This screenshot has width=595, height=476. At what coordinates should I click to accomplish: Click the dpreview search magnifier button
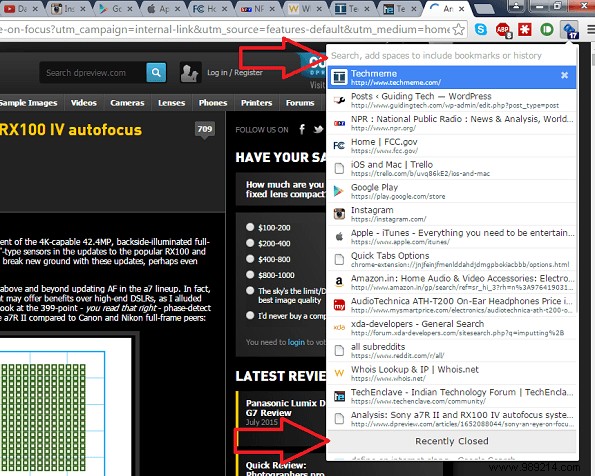pyautogui.click(x=156, y=72)
